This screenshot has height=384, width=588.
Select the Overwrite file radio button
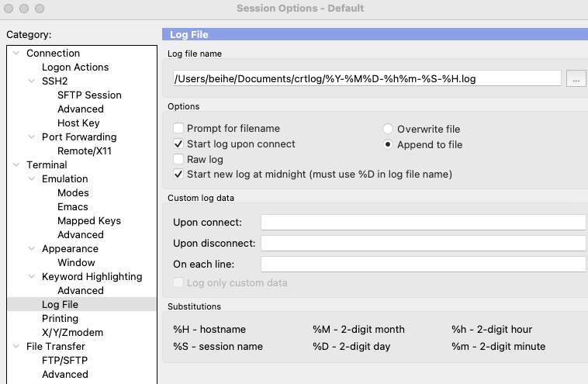(x=388, y=129)
